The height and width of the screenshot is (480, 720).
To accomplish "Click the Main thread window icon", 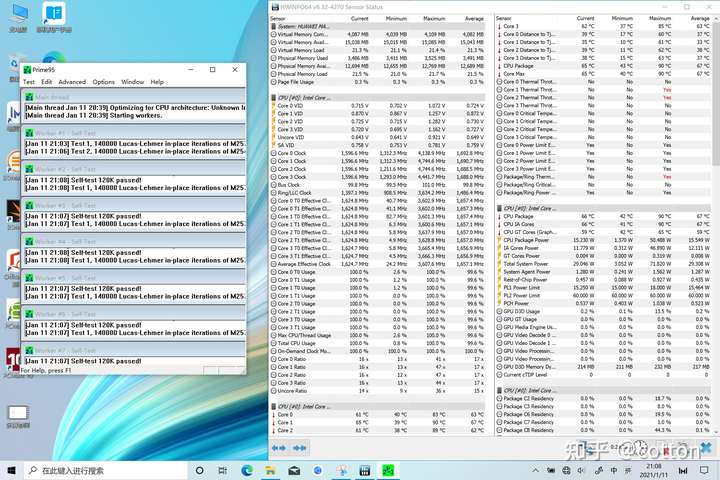I will pos(29,97).
